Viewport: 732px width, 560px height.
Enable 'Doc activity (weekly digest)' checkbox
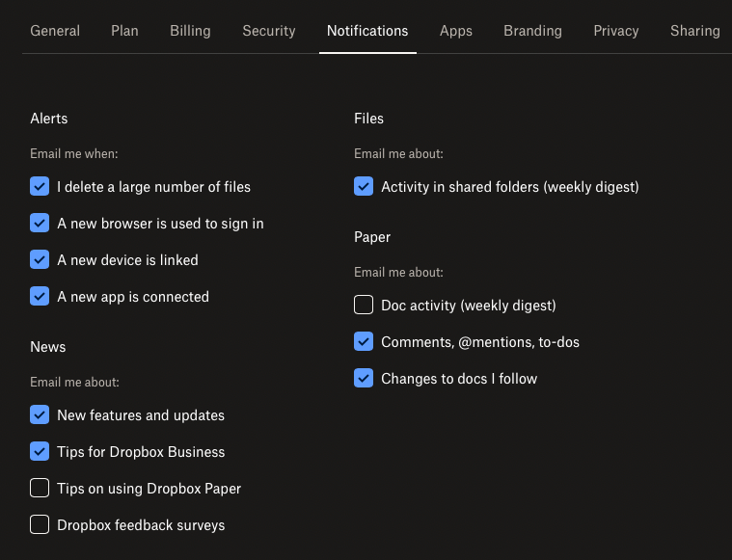(x=364, y=306)
